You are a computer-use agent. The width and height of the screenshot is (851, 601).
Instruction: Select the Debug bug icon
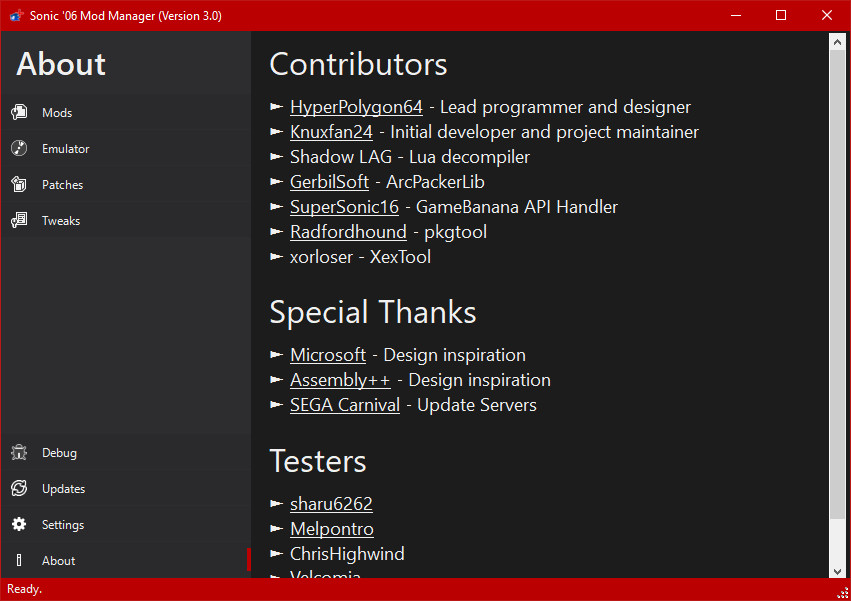[21, 452]
